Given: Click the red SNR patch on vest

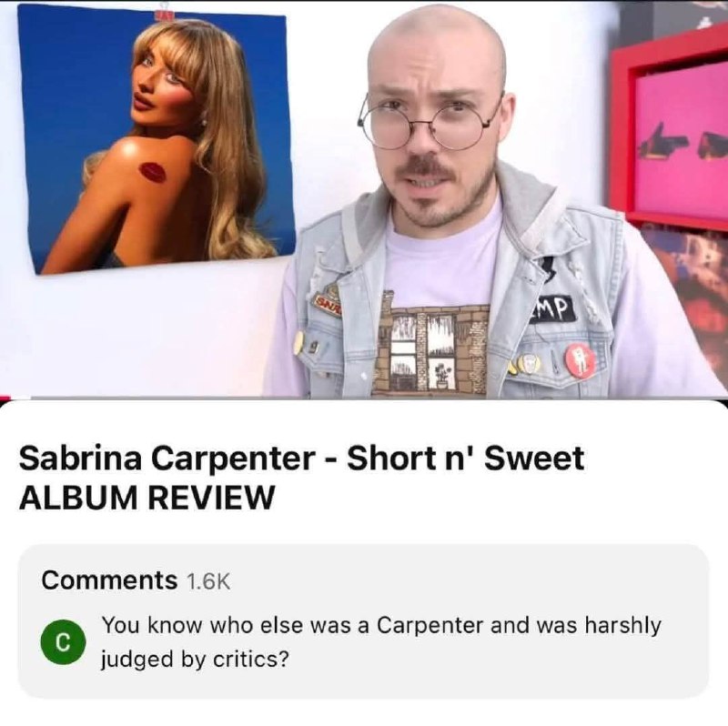Looking at the screenshot, I should pos(328,303).
